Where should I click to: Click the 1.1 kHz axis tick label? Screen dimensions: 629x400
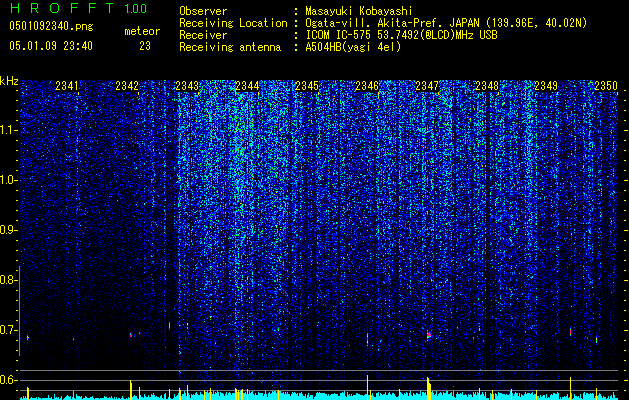click(x=8, y=130)
